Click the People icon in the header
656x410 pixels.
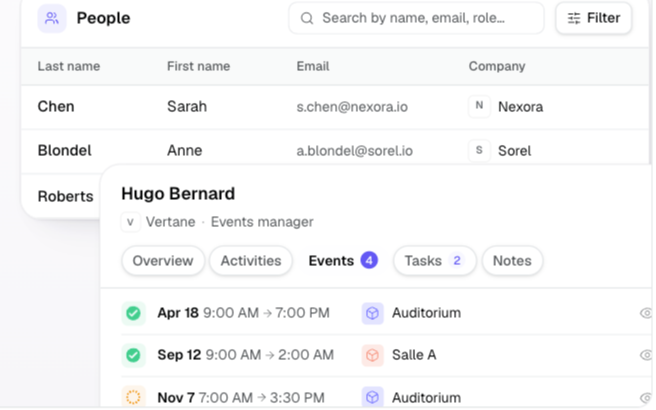click(x=52, y=18)
